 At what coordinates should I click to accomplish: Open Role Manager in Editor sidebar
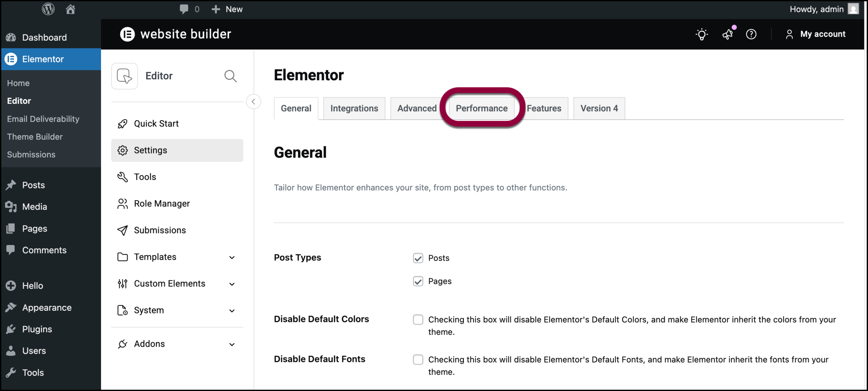(162, 204)
